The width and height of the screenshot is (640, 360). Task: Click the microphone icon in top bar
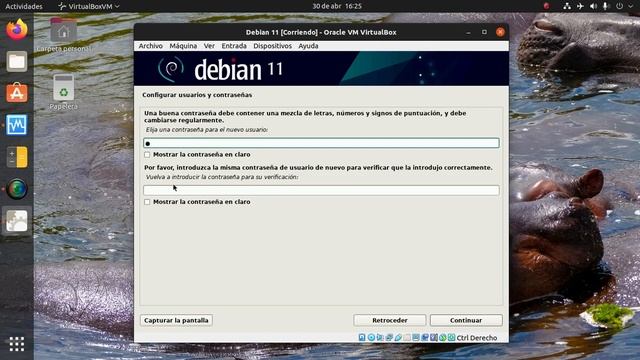coord(606,6)
